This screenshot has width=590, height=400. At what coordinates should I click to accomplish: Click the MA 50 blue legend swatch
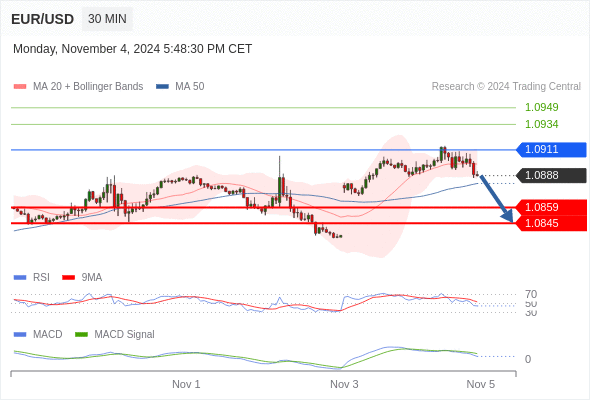tap(163, 87)
